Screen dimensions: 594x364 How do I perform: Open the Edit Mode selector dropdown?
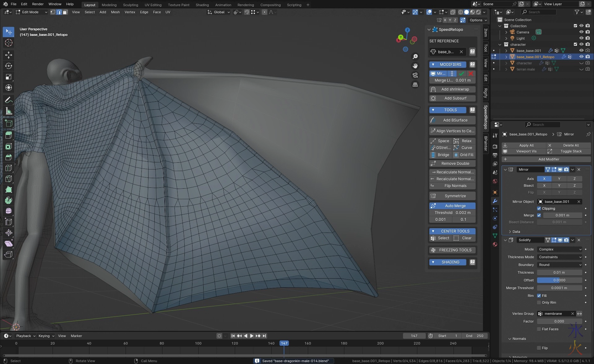(x=31, y=12)
